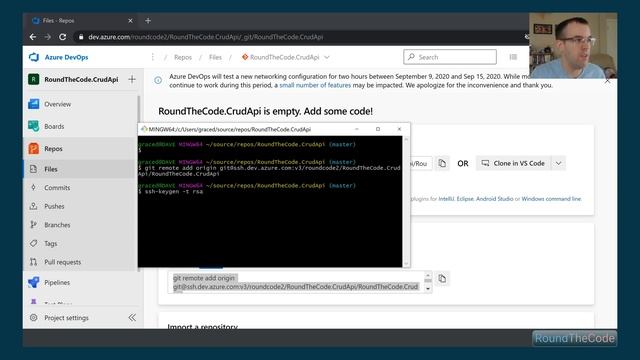Viewport: 640px width, 360px height.
Task: Copy the git remote add origin command
Action: tap(442, 279)
